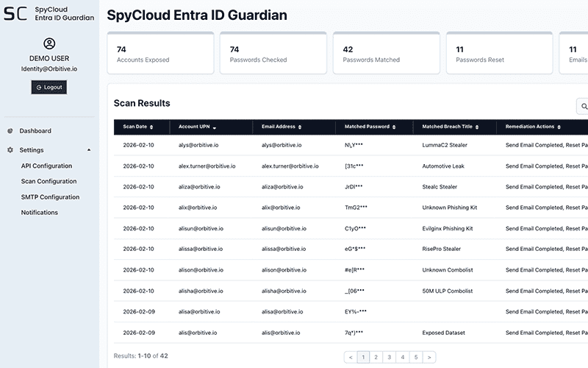Viewport: 588px width, 368px height.
Task: Click the Exposed Dataset breach title
Action: click(444, 333)
